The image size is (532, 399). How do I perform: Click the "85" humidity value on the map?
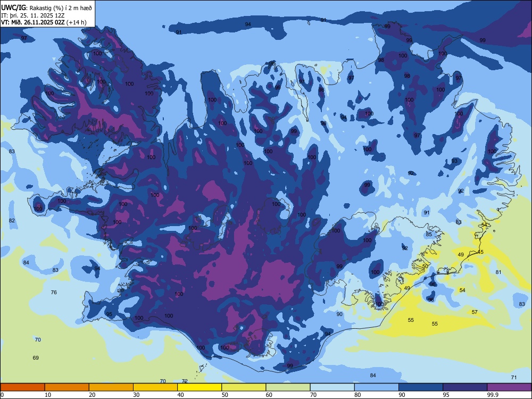[x=429, y=234]
